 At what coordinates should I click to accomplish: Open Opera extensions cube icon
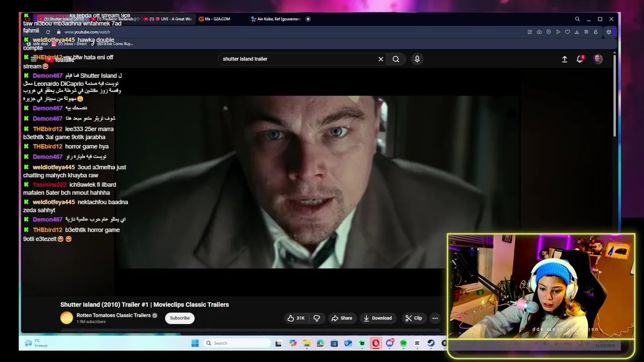pyautogui.click(x=609, y=32)
